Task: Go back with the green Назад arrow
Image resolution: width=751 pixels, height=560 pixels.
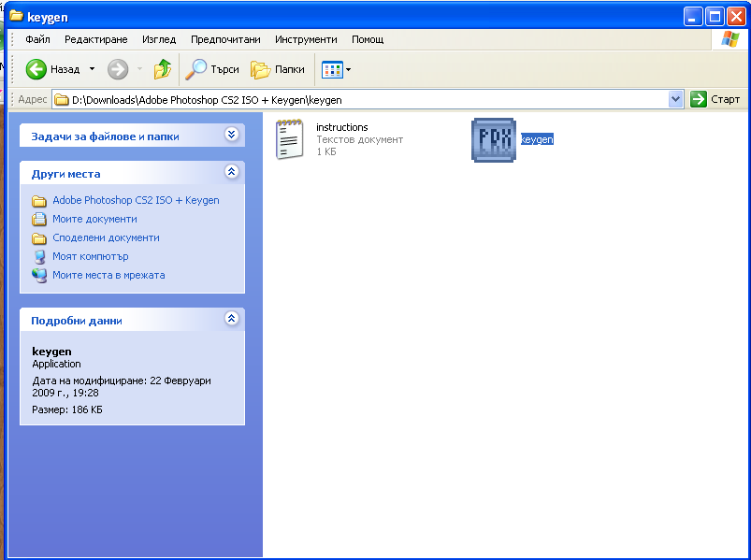Action: pyautogui.click(x=36, y=69)
